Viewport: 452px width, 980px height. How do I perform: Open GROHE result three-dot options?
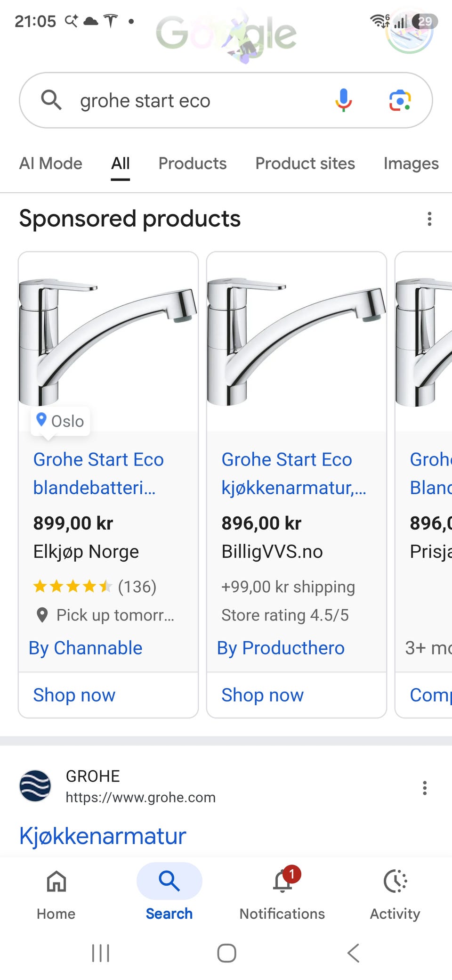click(x=425, y=788)
